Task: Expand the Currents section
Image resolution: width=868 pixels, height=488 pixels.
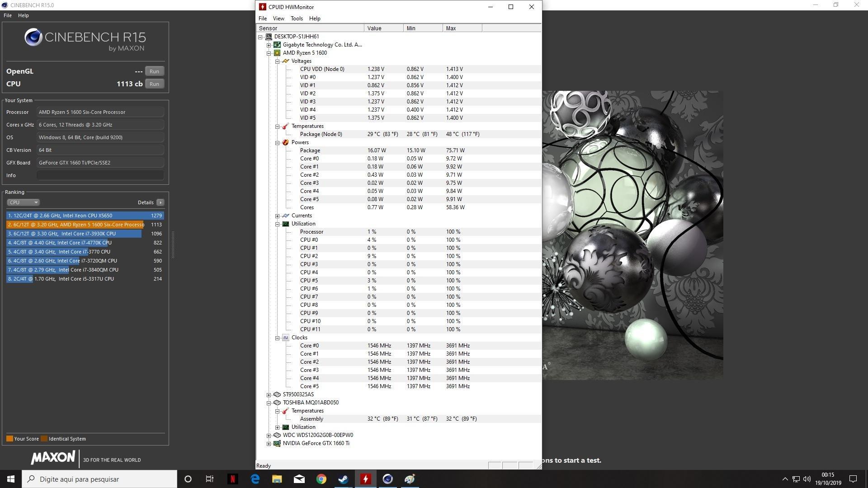Action: coord(278,216)
